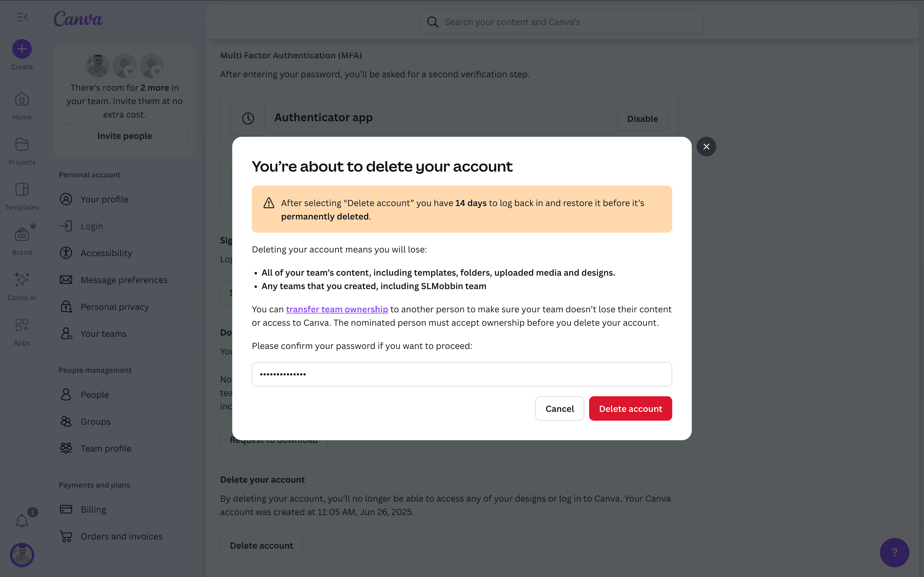Open Your profile settings

click(104, 199)
